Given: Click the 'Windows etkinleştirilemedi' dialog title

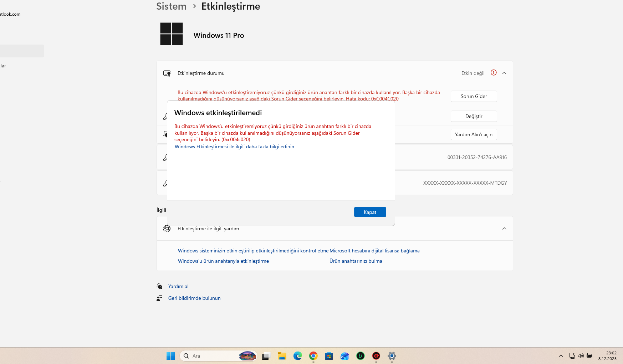Looking at the screenshot, I should [218, 113].
